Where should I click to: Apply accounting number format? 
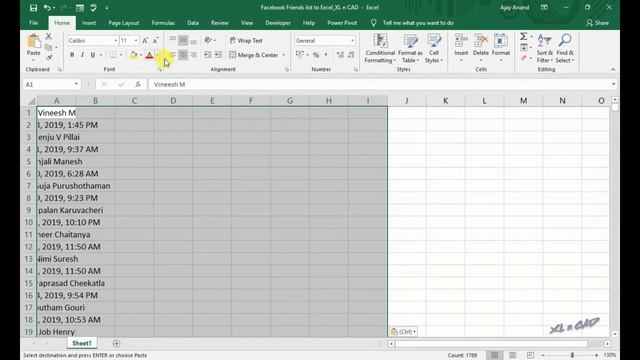coord(300,55)
